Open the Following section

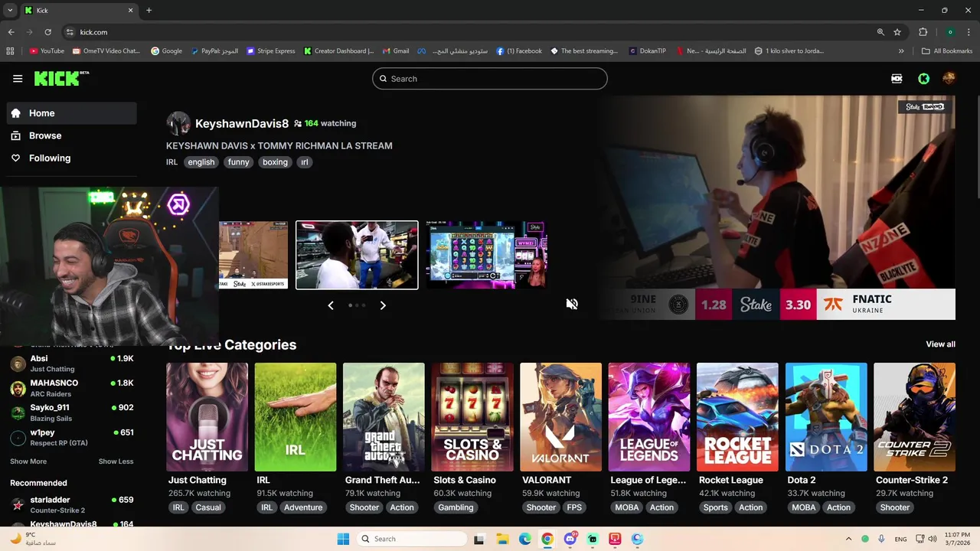click(x=71, y=158)
